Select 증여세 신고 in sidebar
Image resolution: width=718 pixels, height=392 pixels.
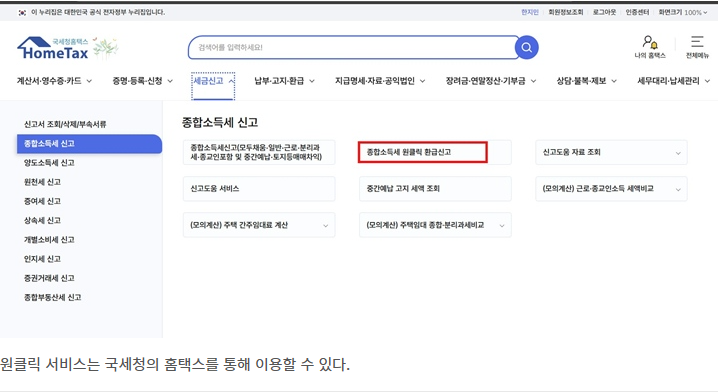pos(42,201)
